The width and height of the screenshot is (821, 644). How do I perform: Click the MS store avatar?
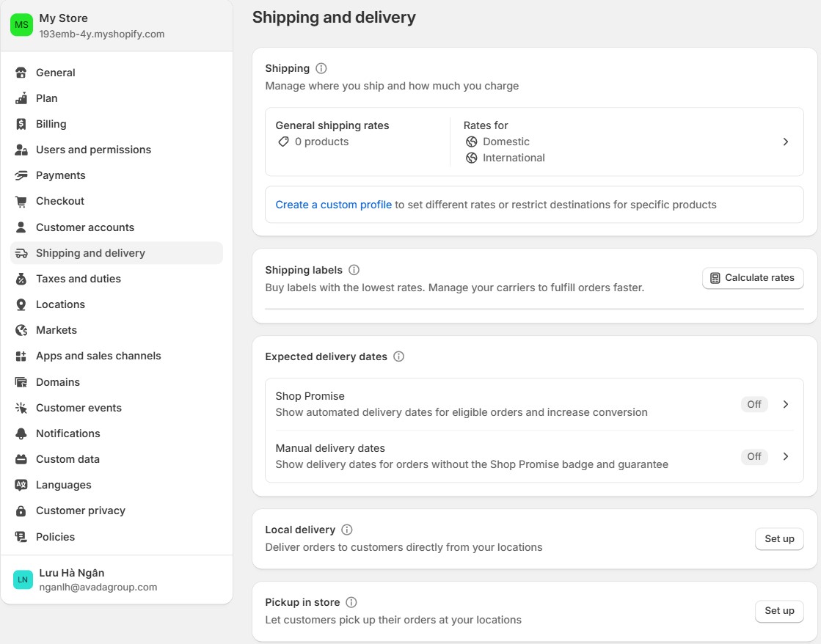(21, 25)
